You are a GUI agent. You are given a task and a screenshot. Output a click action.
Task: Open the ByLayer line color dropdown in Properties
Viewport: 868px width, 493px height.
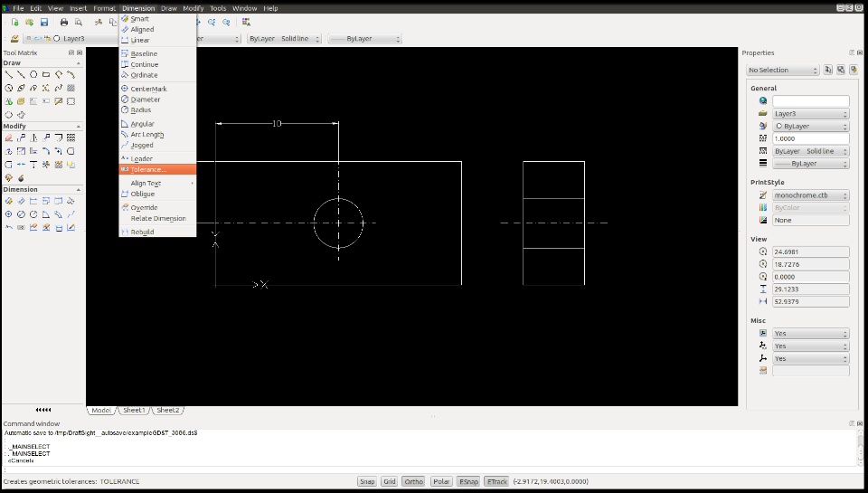coord(811,127)
